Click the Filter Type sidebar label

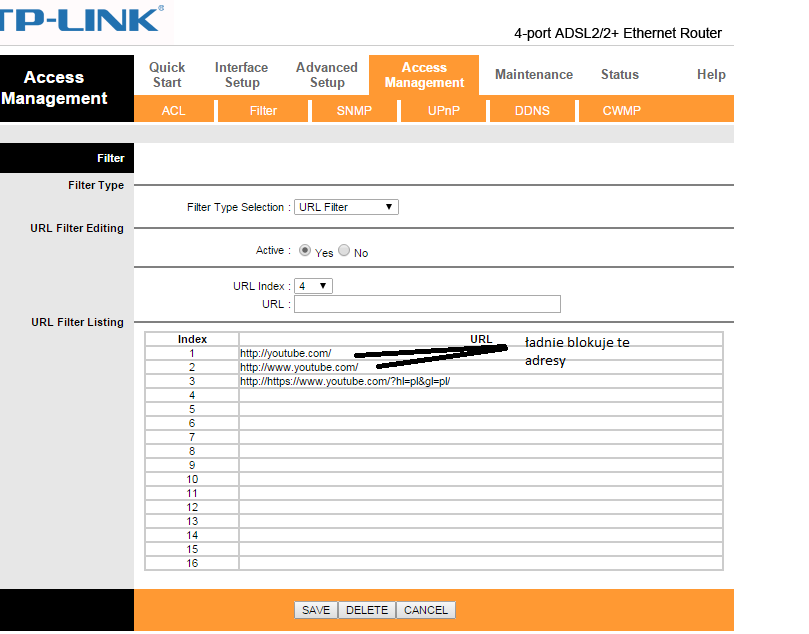[96, 185]
